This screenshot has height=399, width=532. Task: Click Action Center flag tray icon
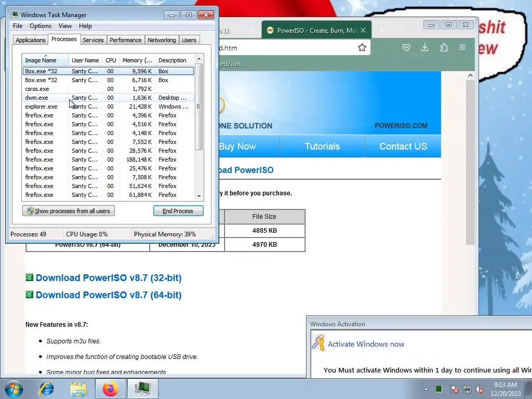(455, 389)
